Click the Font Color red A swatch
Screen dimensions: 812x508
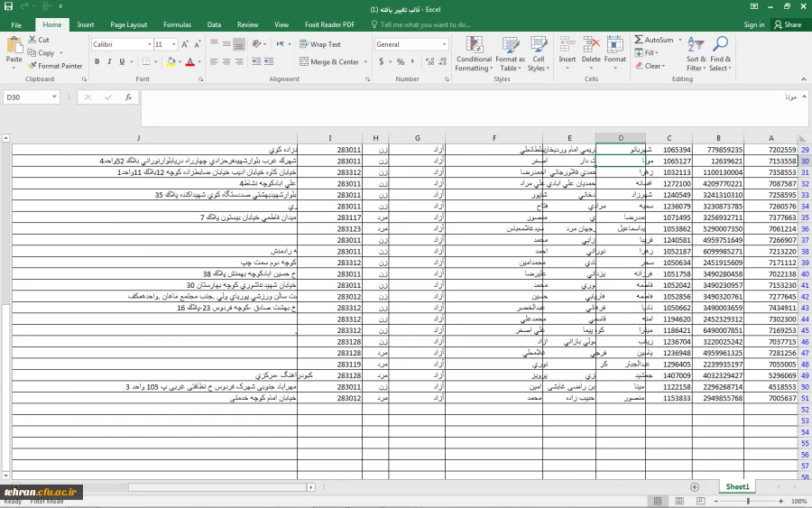(x=190, y=61)
